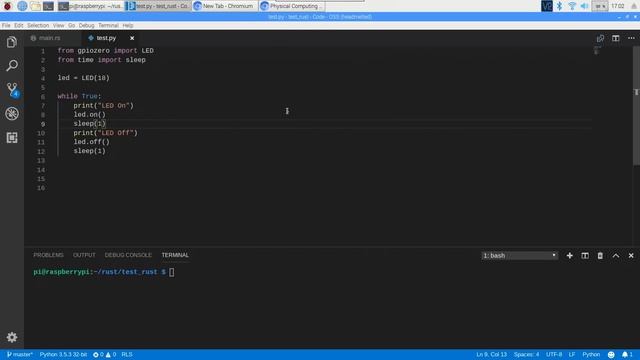Open the Bluetooth tray menu
Viewport: 640px width, 360px height.
click(560, 6)
